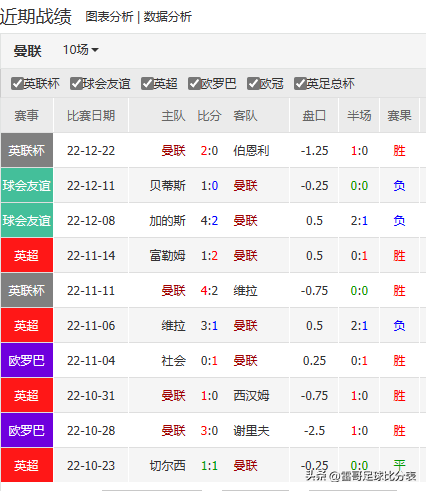Select the 英超 tag on the 22-11-14 row

coord(27,255)
